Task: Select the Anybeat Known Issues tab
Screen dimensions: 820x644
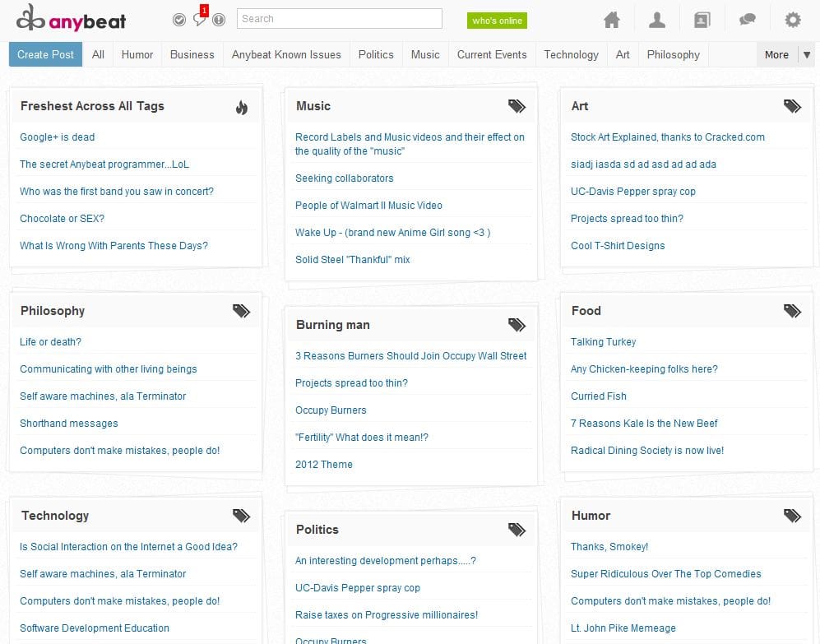Action: tap(286, 55)
